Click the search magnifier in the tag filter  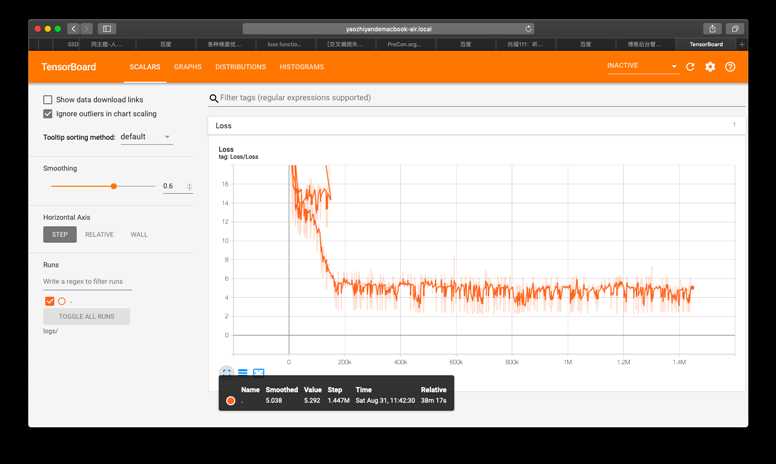click(x=213, y=98)
